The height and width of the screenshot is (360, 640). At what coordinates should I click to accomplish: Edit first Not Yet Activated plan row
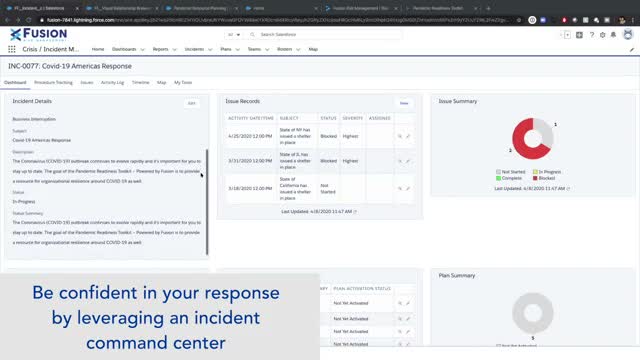pyautogui.click(x=408, y=303)
